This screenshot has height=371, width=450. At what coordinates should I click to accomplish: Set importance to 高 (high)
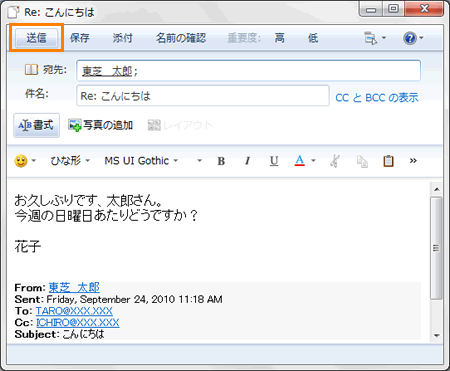click(x=280, y=38)
